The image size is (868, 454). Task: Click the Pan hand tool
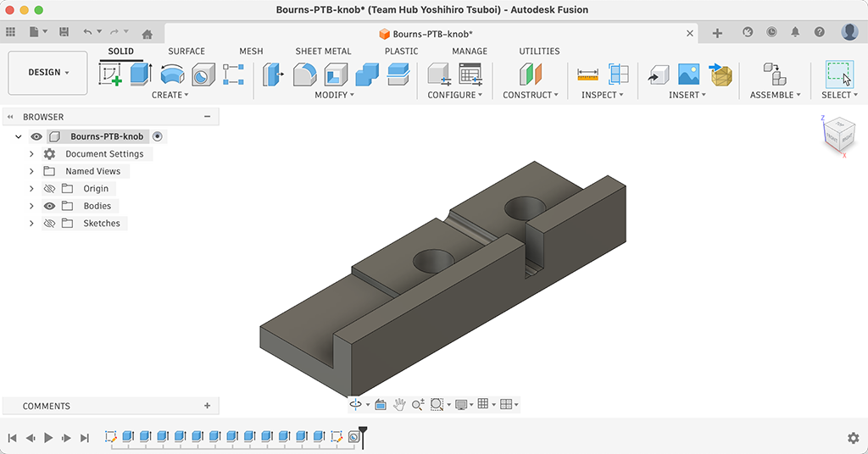click(x=398, y=405)
